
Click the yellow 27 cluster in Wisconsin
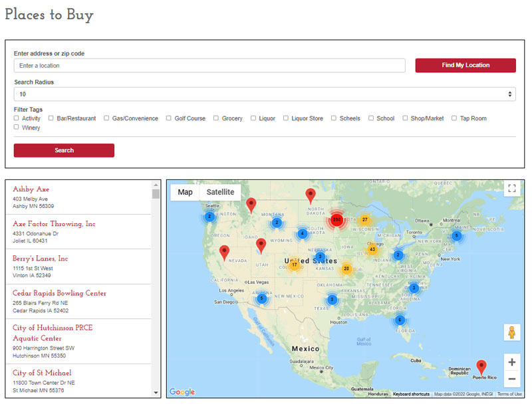(x=364, y=218)
